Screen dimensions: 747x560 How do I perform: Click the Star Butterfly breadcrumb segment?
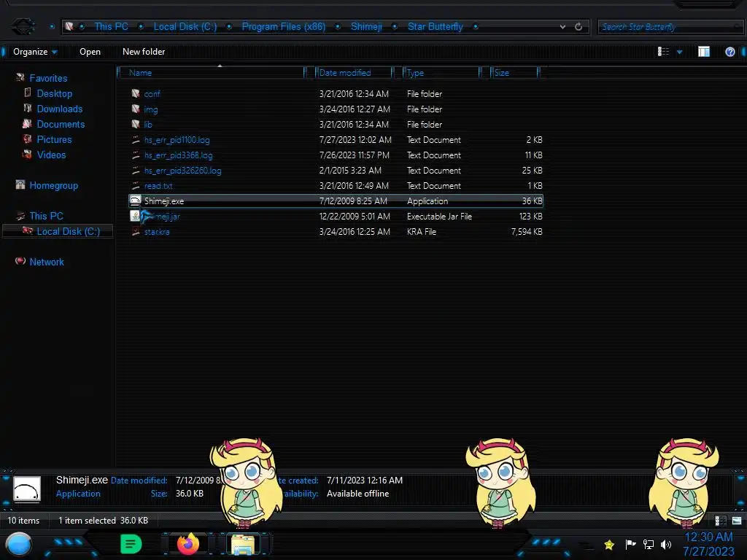[435, 27]
